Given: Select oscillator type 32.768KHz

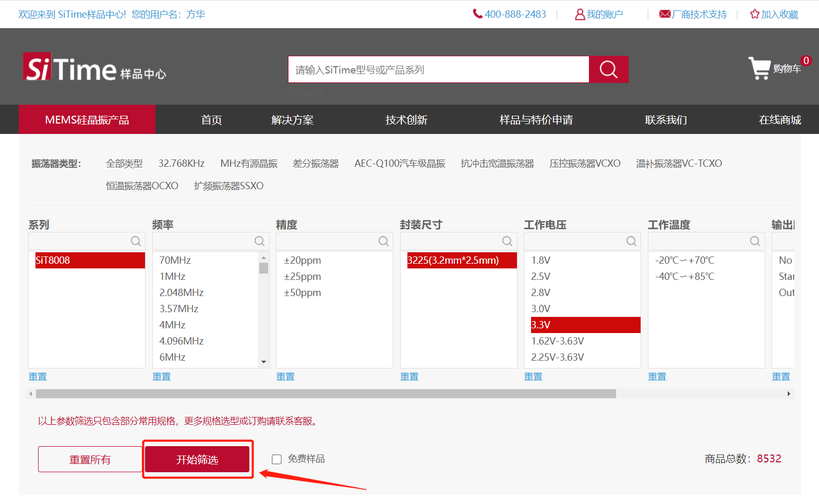Looking at the screenshot, I should click(x=182, y=164).
